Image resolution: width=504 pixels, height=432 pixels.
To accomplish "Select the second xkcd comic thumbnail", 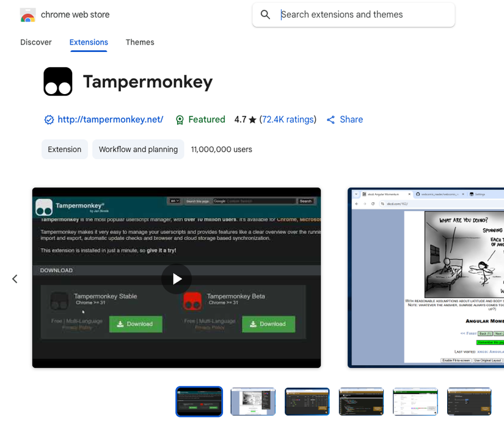I will (x=253, y=401).
